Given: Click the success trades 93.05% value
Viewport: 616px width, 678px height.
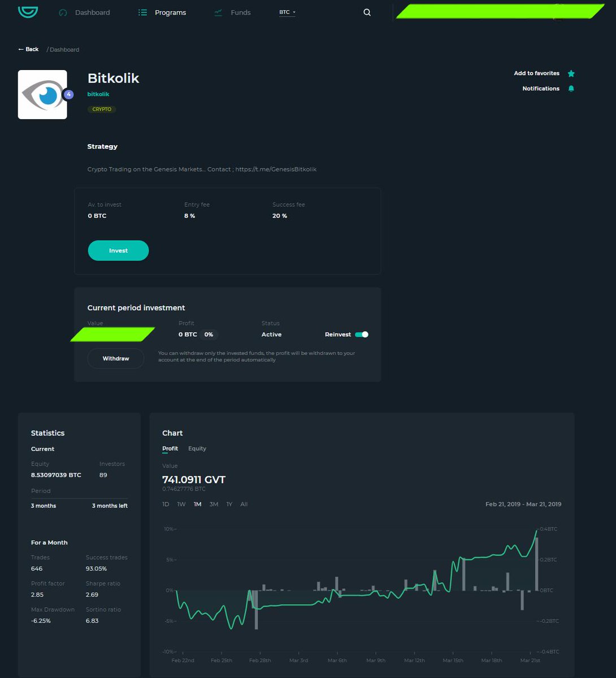Looking at the screenshot, I should 96,568.
